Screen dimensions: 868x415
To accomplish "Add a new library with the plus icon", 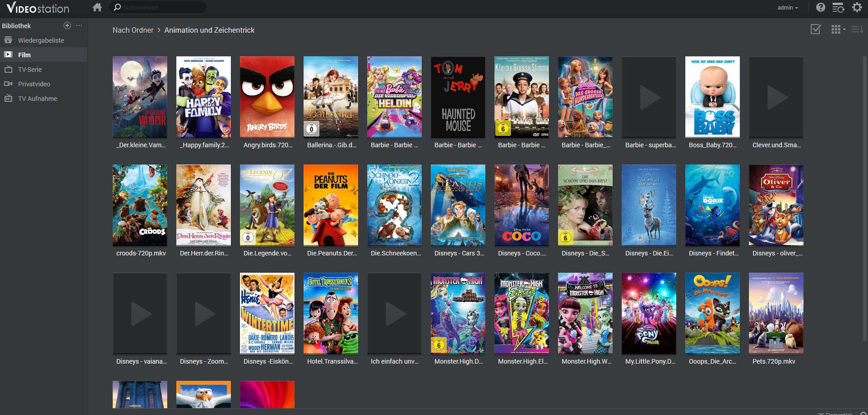I will pos(67,25).
